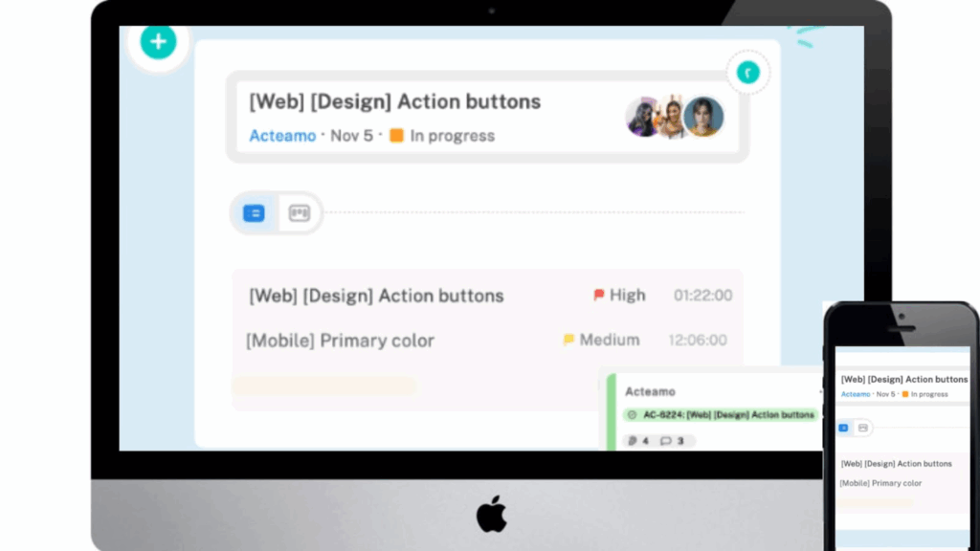Viewport: 980px width, 551px height.
Task: Click the 01:22:00 tracked time
Action: [702, 296]
